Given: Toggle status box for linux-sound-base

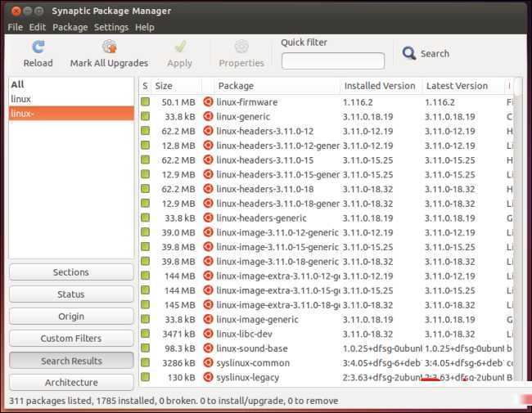Looking at the screenshot, I should 145,348.
